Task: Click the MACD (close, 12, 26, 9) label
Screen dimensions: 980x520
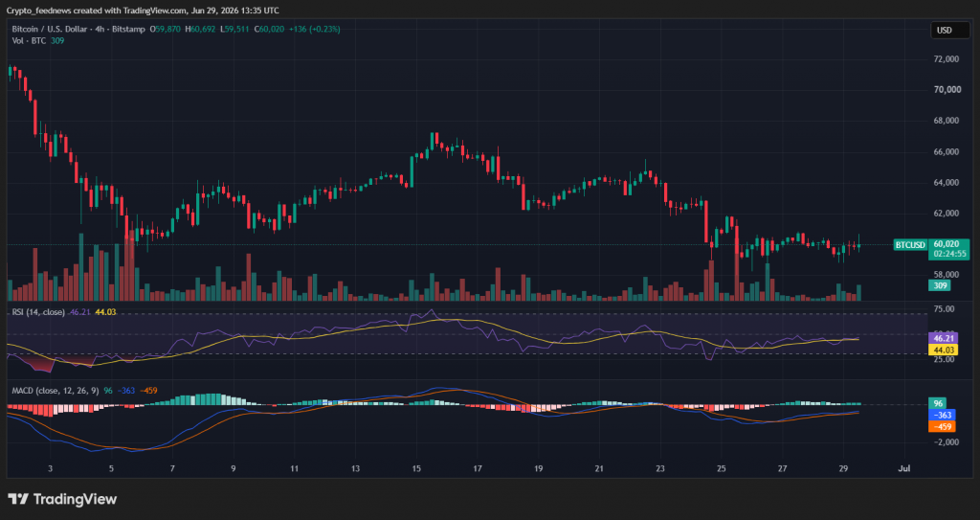Action: coord(56,391)
